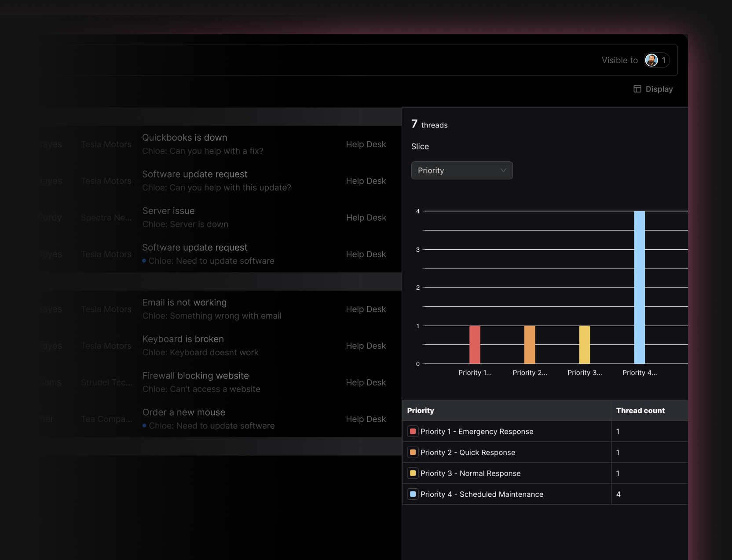Click the 'Priority 4...' x-axis label
The image size is (732, 560).
(640, 373)
